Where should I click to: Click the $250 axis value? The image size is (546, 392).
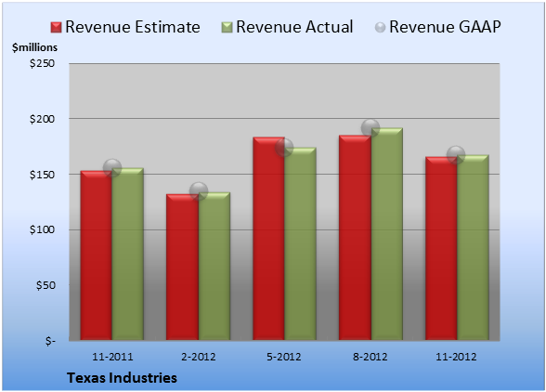click(x=42, y=63)
